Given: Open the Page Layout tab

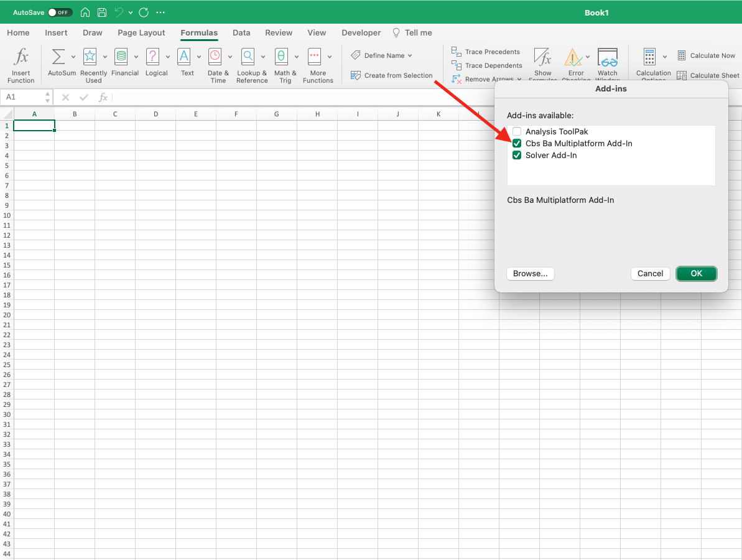Looking at the screenshot, I should [141, 33].
